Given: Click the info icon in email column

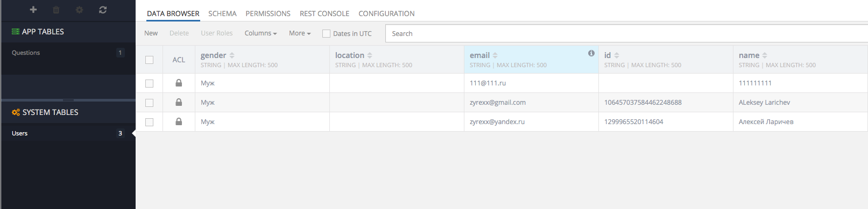Looking at the screenshot, I should tap(591, 53).
